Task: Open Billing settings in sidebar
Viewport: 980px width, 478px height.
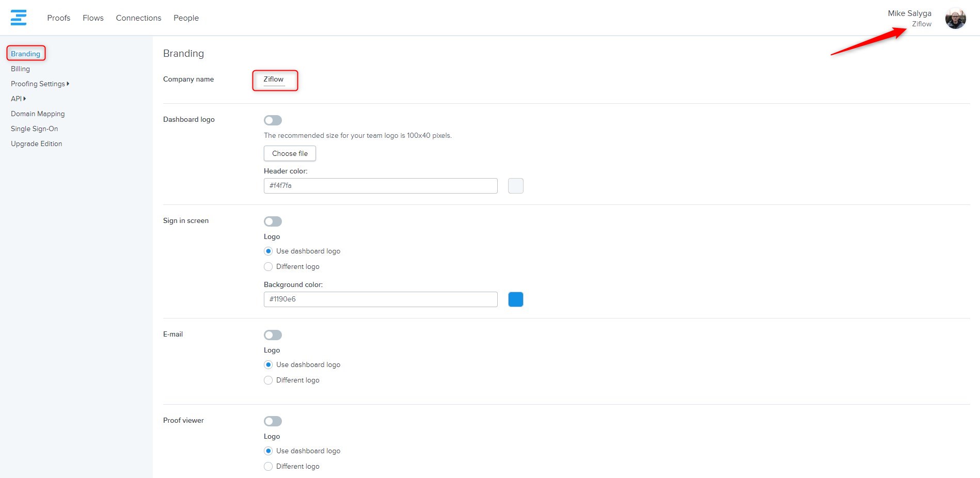Action: tap(20, 69)
